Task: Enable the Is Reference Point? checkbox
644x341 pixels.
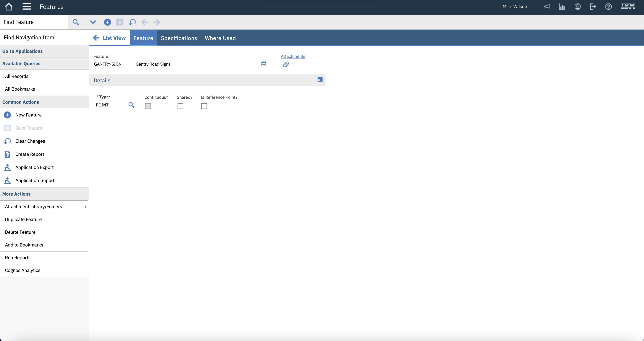Action: [x=204, y=106]
